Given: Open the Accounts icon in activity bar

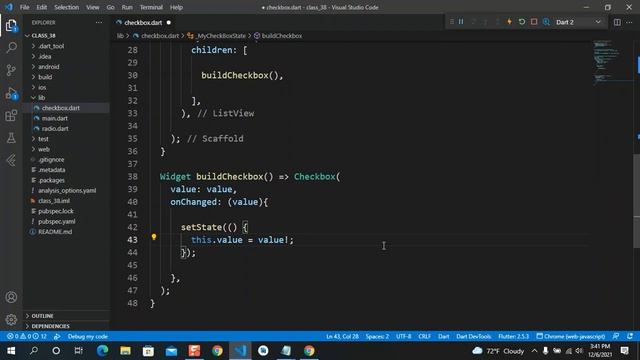Looking at the screenshot, I should [x=11, y=297].
